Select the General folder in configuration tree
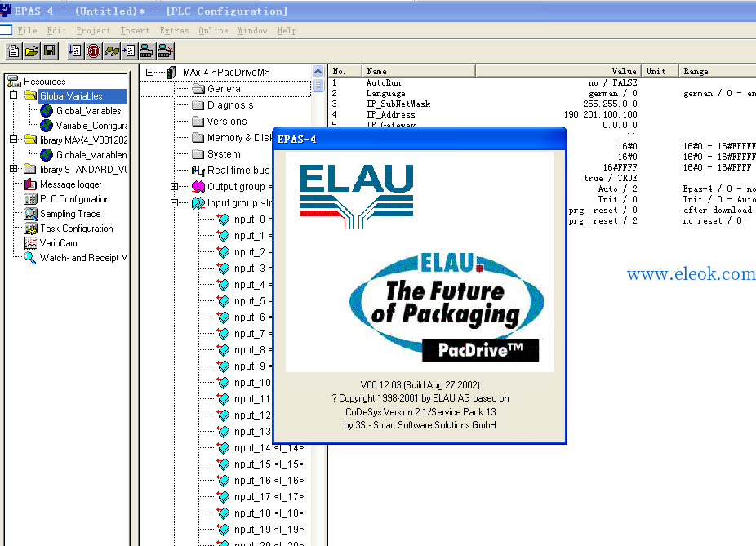756x546 pixels. point(225,89)
